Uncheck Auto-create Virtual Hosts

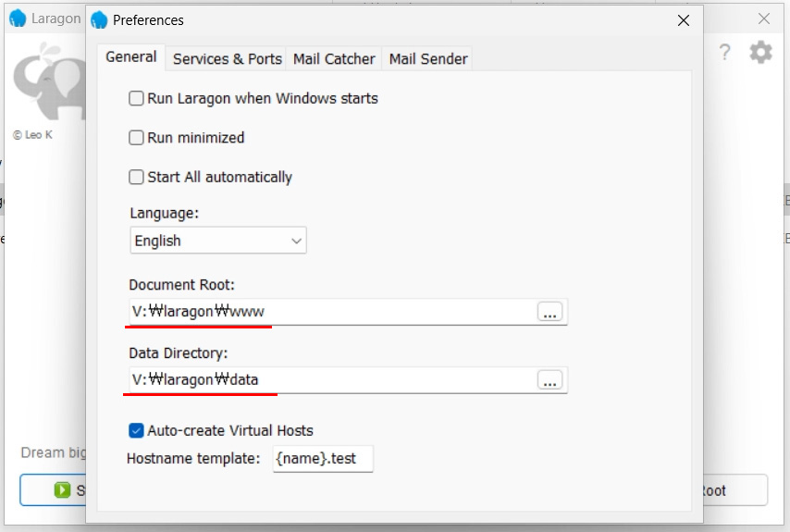click(136, 430)
